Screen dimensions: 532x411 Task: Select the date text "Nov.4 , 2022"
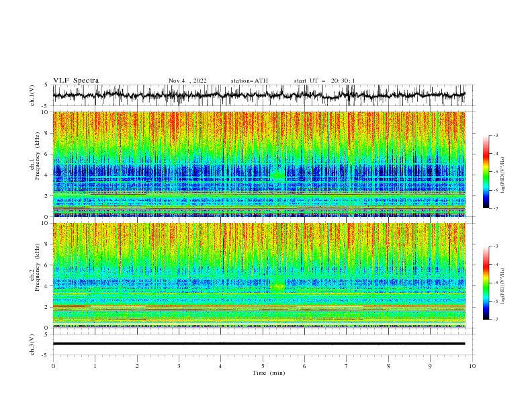[x=187, y=81]
